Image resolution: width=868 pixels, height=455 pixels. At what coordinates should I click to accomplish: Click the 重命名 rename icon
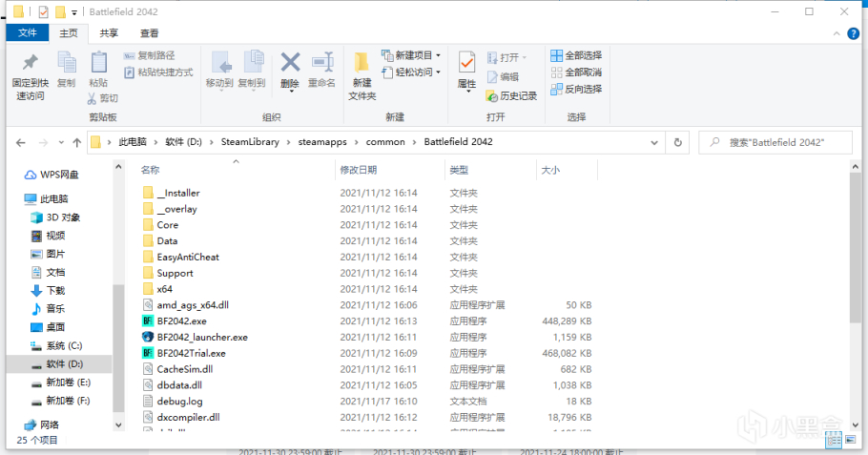click(x=322, y=63)
